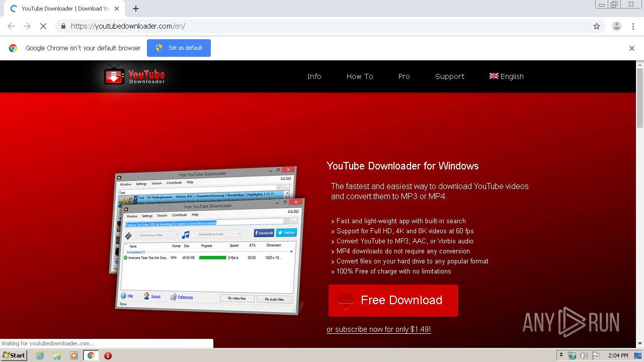The image size is (644, 362).
Task: Open media player from taskbar
Action: pos(74,355)
